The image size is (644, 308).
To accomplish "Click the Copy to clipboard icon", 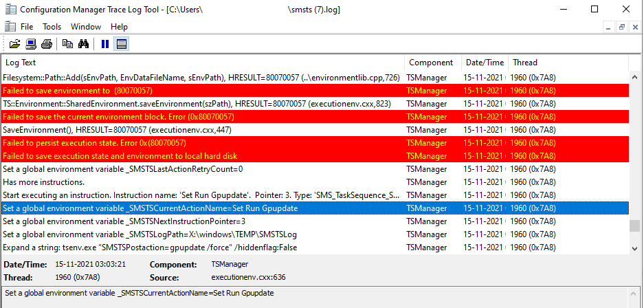I will (x=67, y=44).
